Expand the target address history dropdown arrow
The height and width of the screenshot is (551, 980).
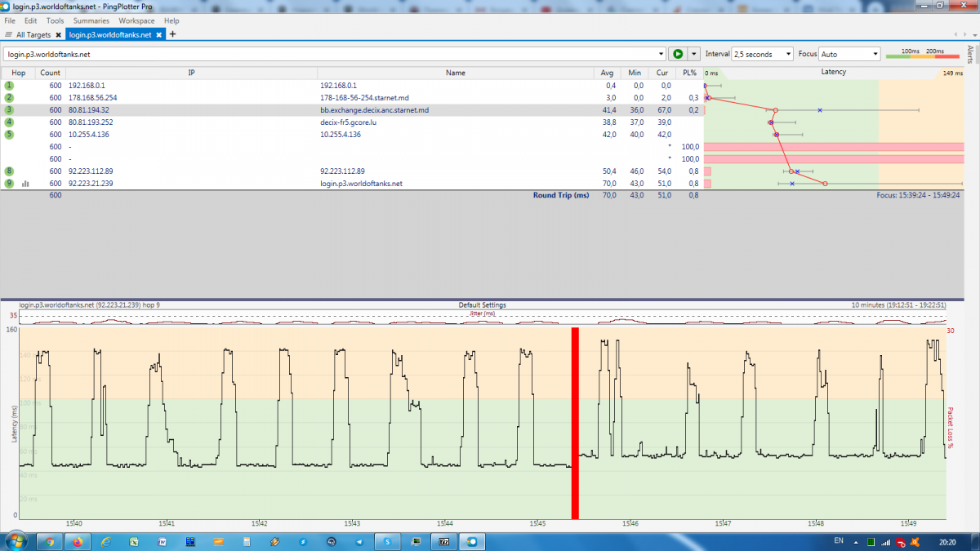[661, 54]
